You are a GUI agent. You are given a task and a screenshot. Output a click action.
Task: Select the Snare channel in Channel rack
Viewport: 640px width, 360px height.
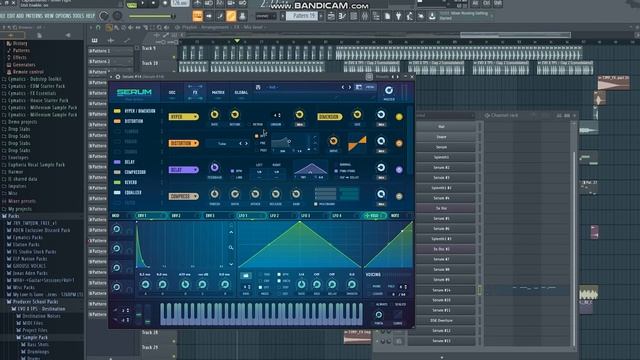[x=441, y=137]
